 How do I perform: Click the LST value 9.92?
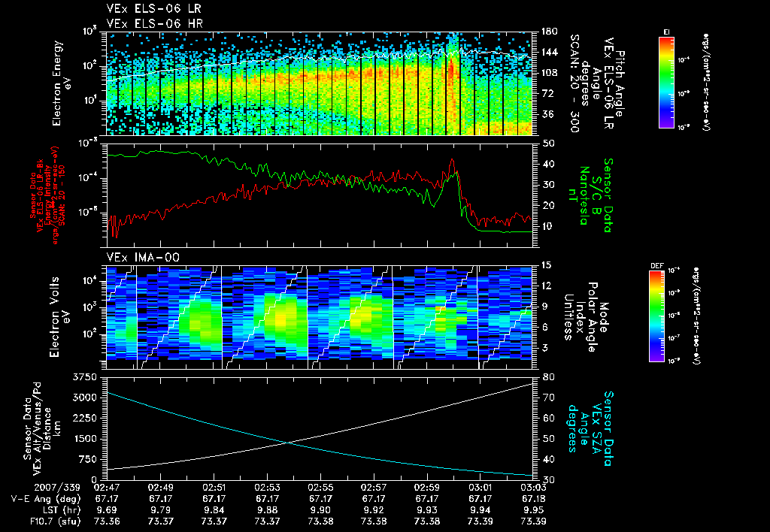click(374, 510)
